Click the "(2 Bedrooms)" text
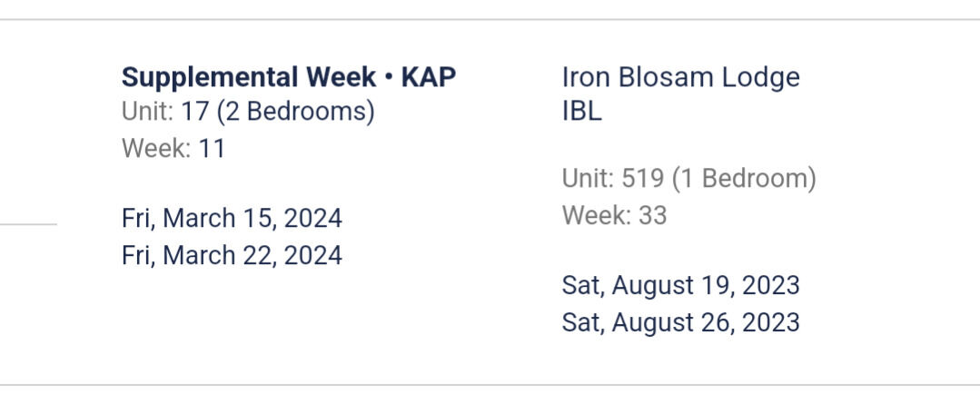This screenshot has width=980, height=394. pyautogui.click(x=295, y=113)
